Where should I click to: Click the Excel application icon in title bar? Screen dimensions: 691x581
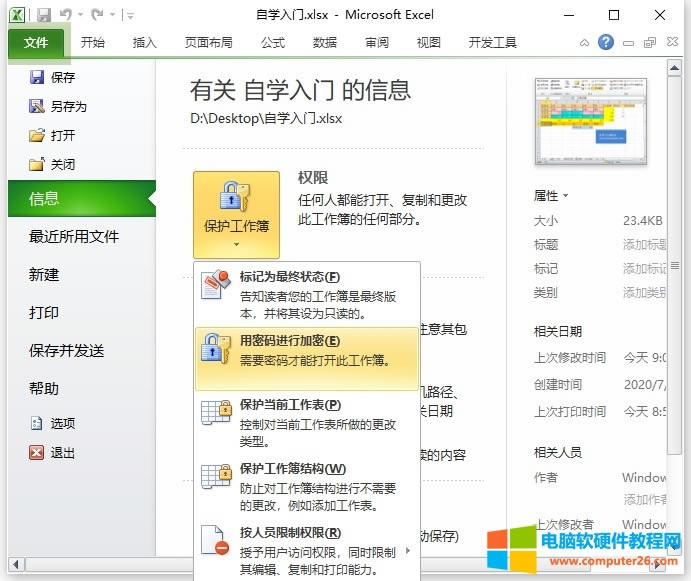(x=17, y=15)
